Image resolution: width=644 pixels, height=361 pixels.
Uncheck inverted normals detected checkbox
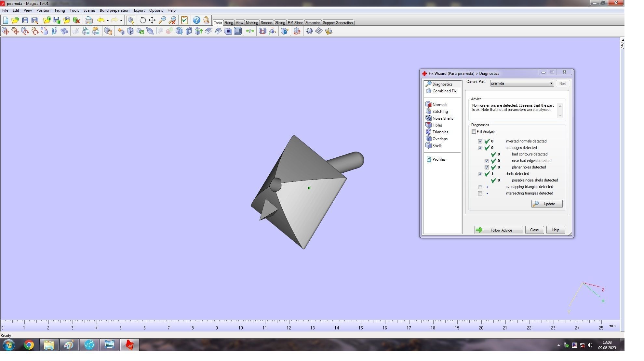[x=480, y=141]
